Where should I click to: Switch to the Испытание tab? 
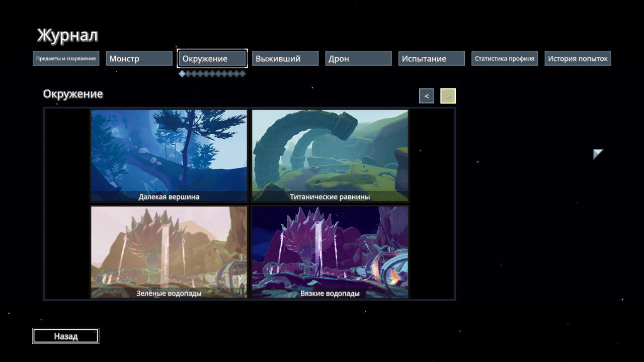[x=432, y=58]
